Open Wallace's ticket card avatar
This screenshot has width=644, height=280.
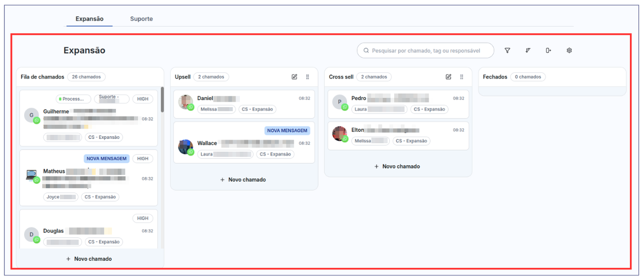click(x=185, y=147)
